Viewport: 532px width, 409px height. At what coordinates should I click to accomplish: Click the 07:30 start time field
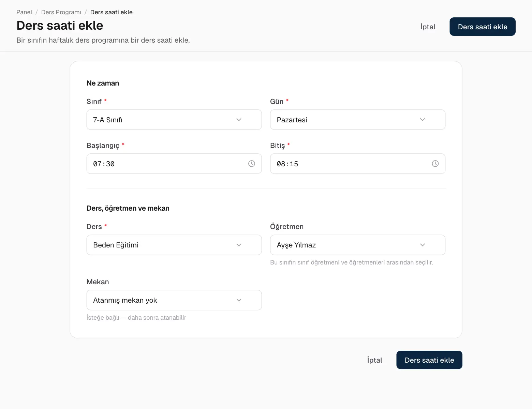coord(174,164)
